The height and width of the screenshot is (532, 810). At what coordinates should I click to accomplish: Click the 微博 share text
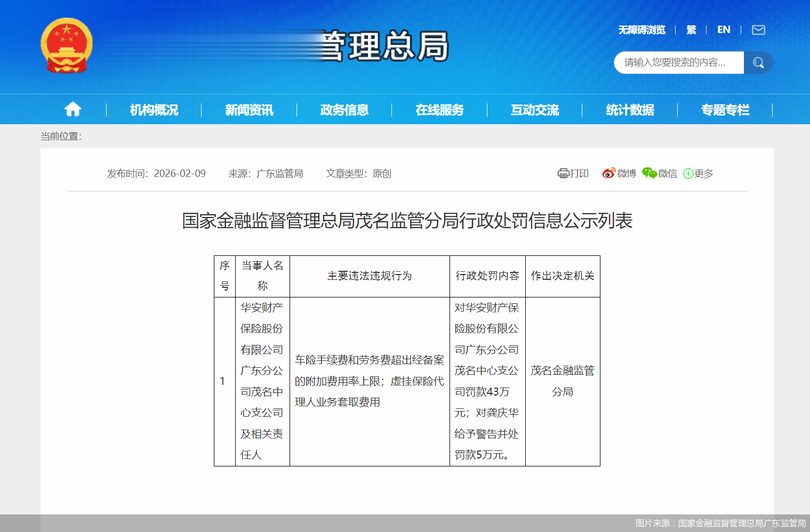(x=627, y=173)
